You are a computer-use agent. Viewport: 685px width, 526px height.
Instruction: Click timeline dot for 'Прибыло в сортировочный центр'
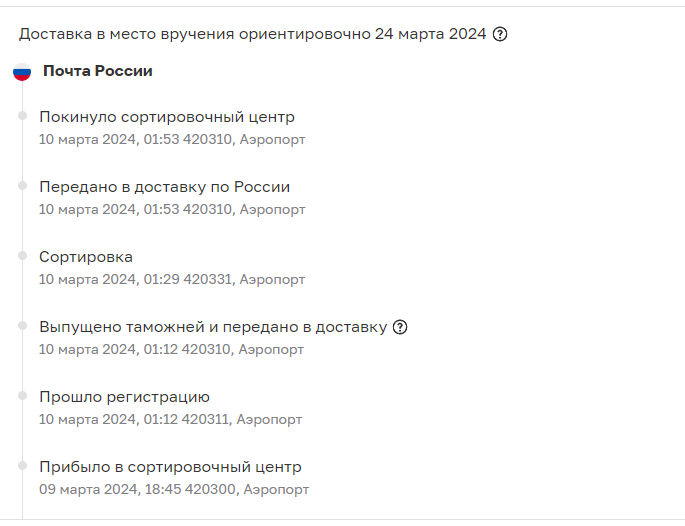[x=22, y=466]
